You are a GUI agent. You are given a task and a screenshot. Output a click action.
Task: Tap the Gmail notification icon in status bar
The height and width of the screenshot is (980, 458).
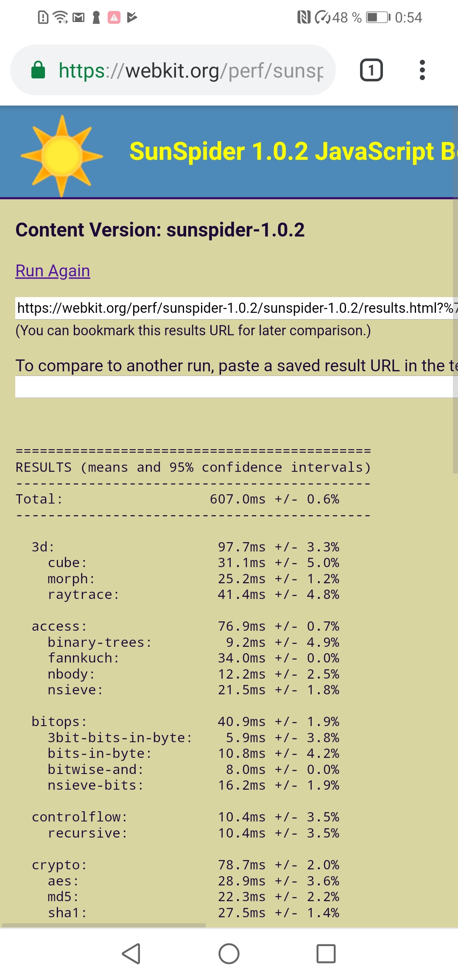tap(78, 17)
